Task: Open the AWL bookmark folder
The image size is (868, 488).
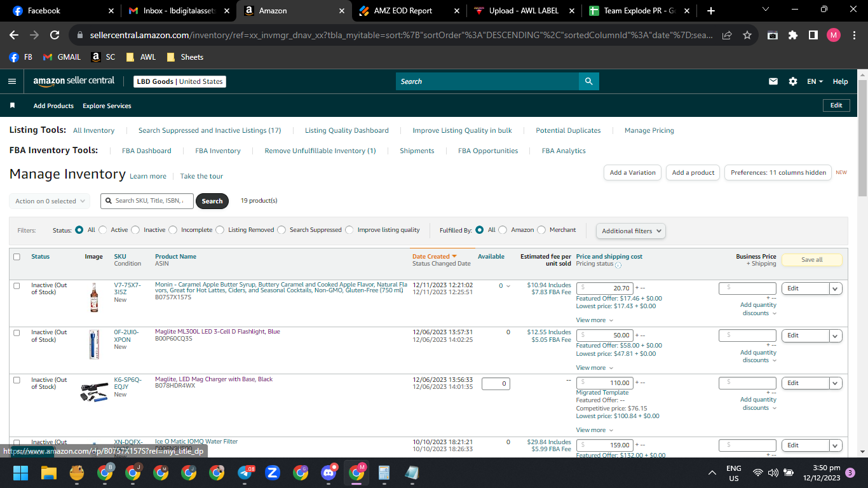Action: click(x=140, y=57)
